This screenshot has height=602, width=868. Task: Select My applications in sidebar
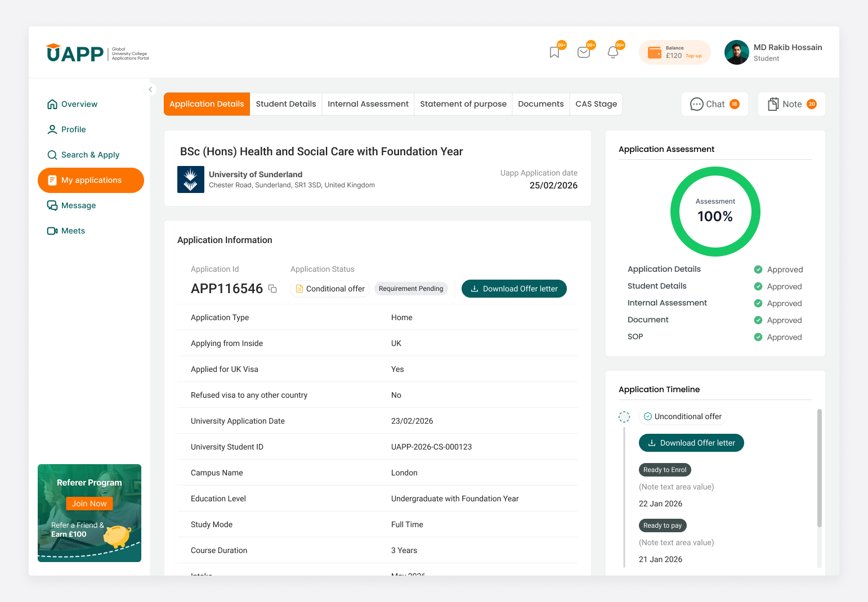(x=91, y=180)
